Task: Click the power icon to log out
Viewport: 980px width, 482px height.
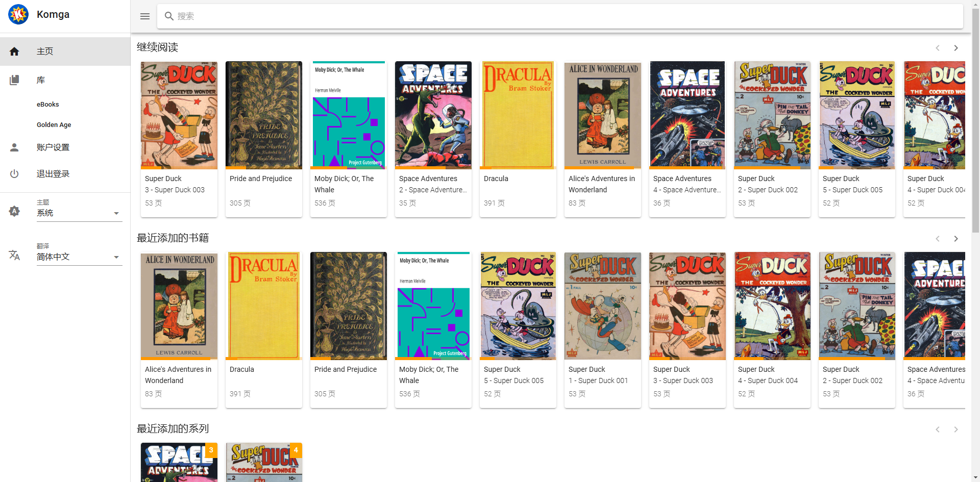Action: click(14, 174)
